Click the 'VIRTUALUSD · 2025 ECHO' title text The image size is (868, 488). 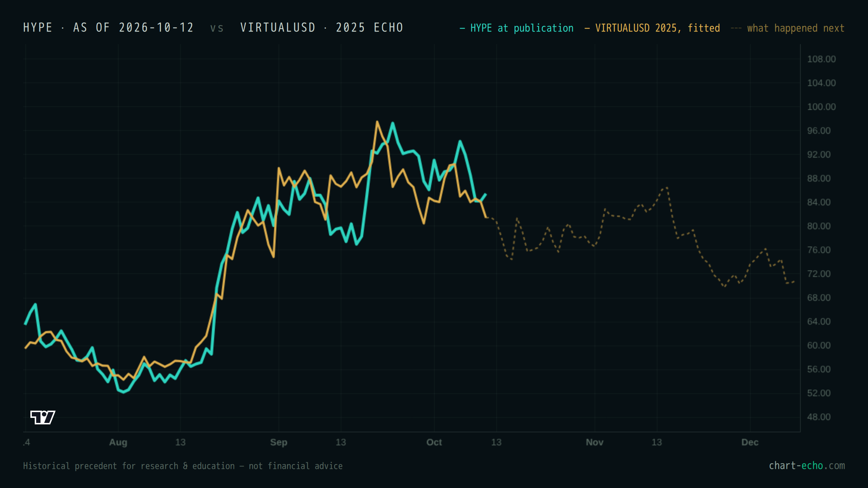322,27
